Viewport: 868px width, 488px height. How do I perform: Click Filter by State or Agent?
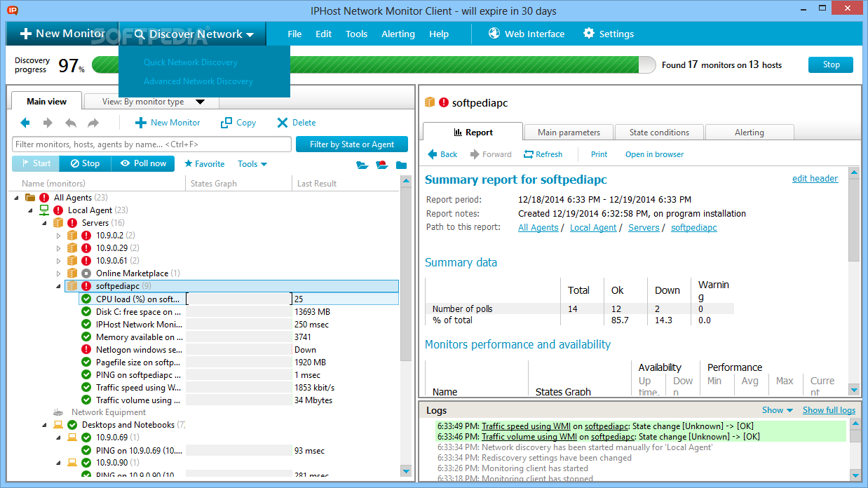click(352, 144)
